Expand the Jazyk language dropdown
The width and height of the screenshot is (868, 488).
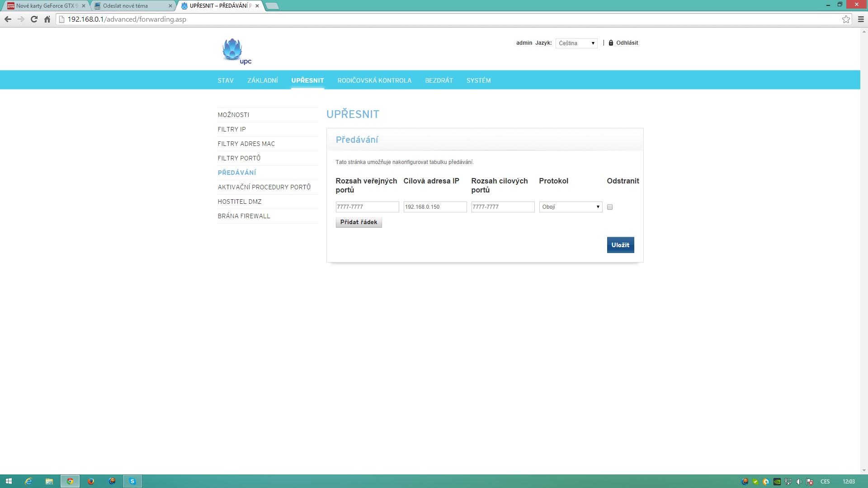[576, 43]
